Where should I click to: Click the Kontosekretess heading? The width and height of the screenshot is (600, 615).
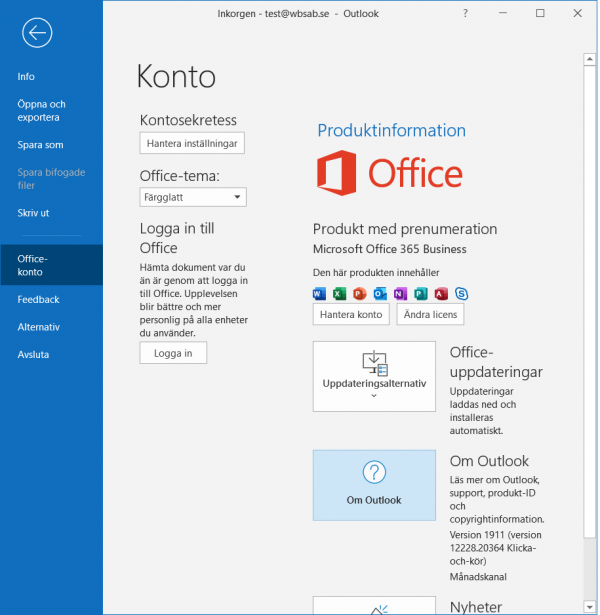(x=188, y=120)
